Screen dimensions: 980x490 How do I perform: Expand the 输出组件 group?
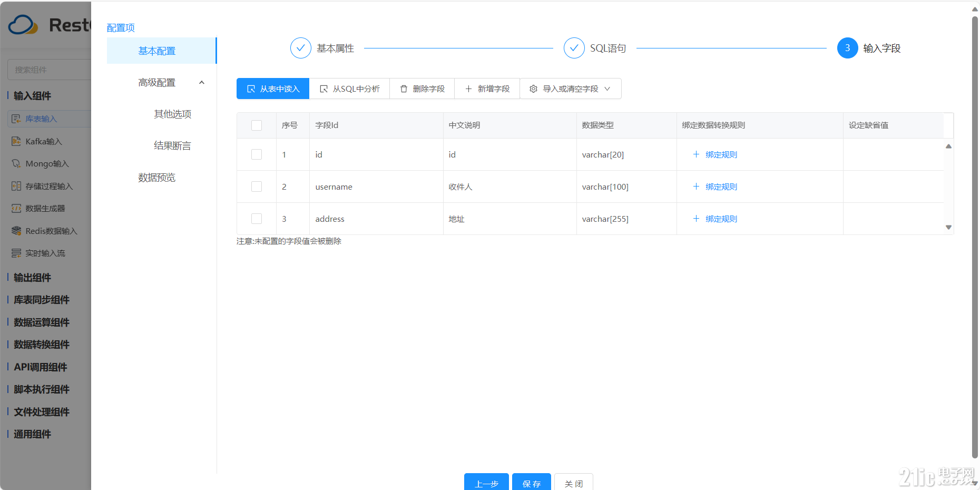click(x=32, y=278)
